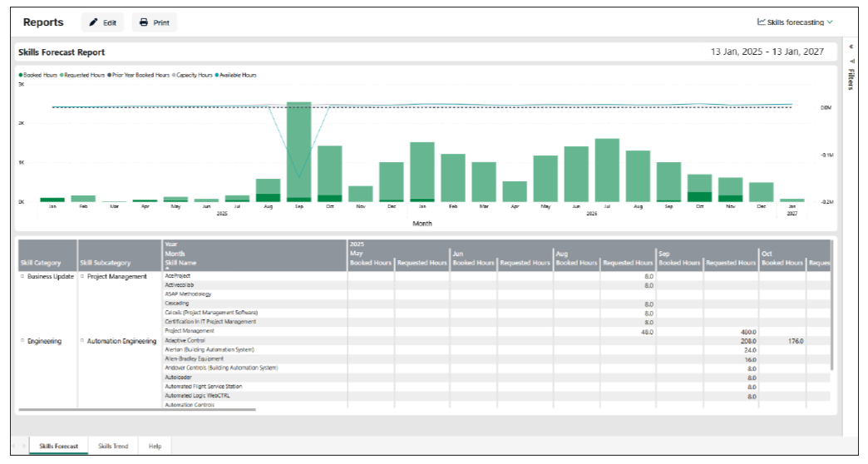Collapse the Business Update category row
Image resolution: width=868 pixels, height=464 pixels.
(22, 276)
